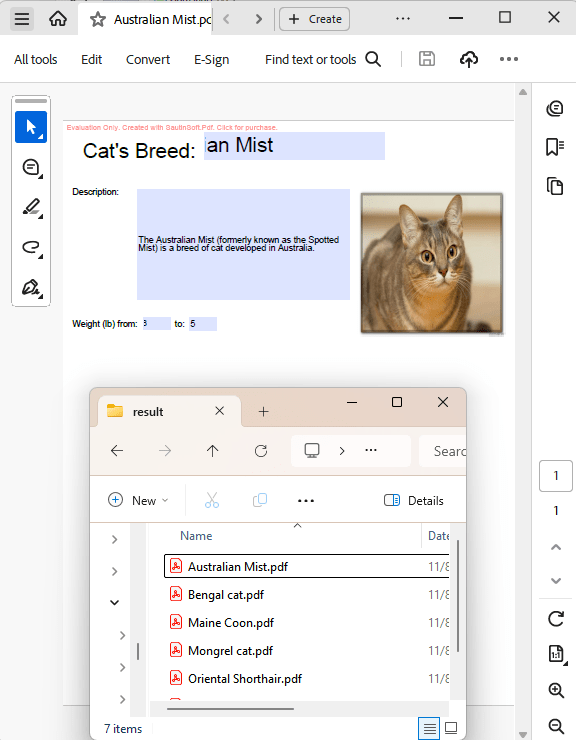576x740 pixels.
Task: Click the Weight from field
Action: tap(156, 324)
